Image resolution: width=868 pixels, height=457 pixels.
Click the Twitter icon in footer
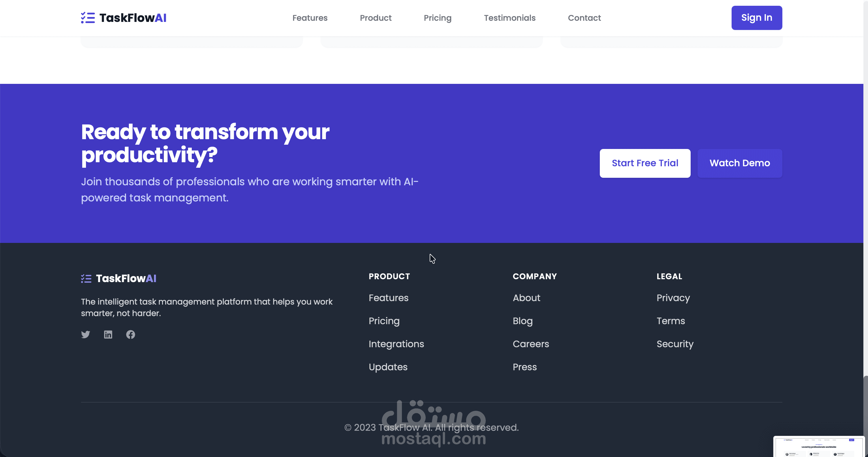86,335
